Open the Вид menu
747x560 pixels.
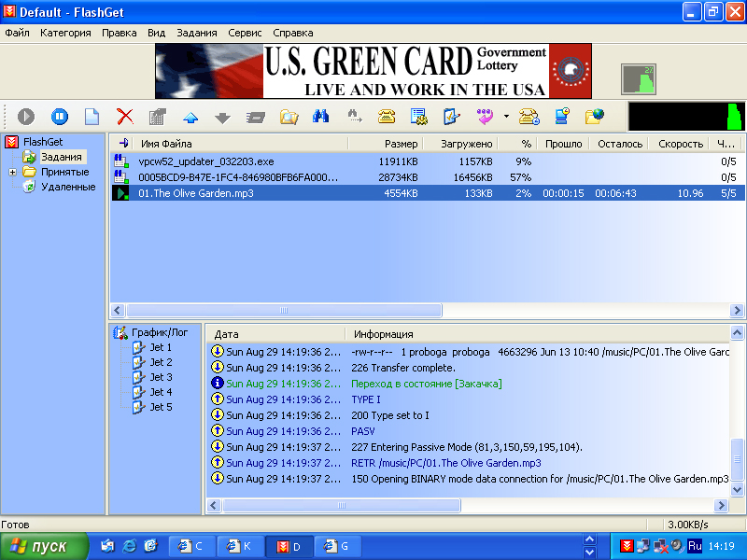[156, 33]
